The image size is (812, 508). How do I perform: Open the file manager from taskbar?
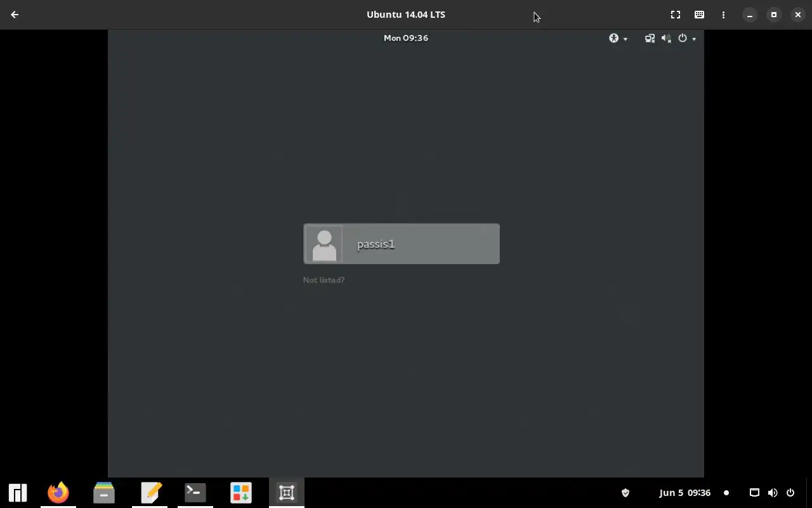pyautogui.click(x=104, y=493)
